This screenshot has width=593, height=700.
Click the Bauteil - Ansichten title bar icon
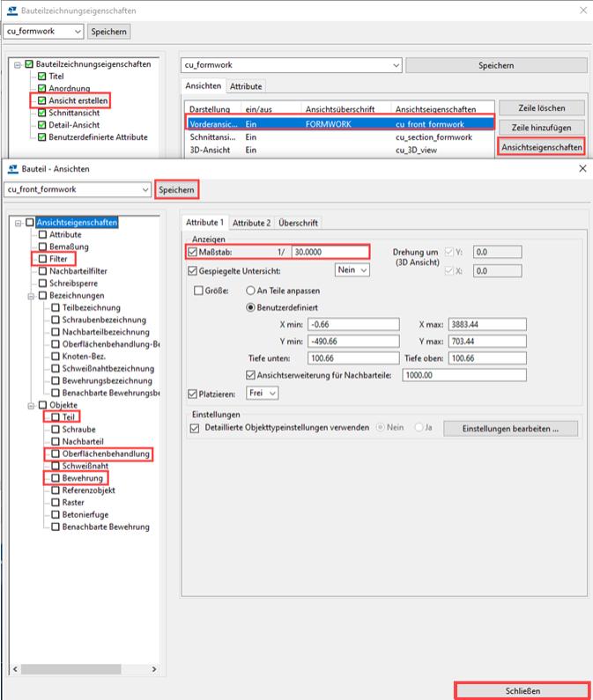click(11, 168)
